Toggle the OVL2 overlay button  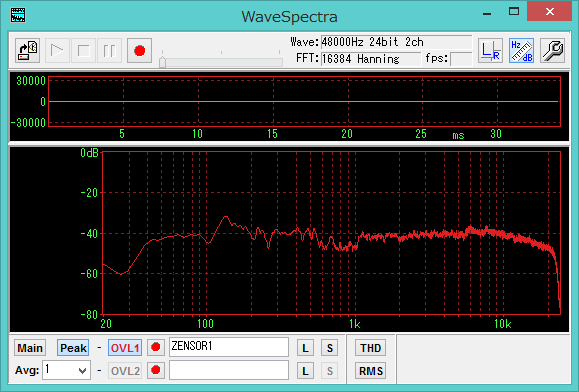125,371
